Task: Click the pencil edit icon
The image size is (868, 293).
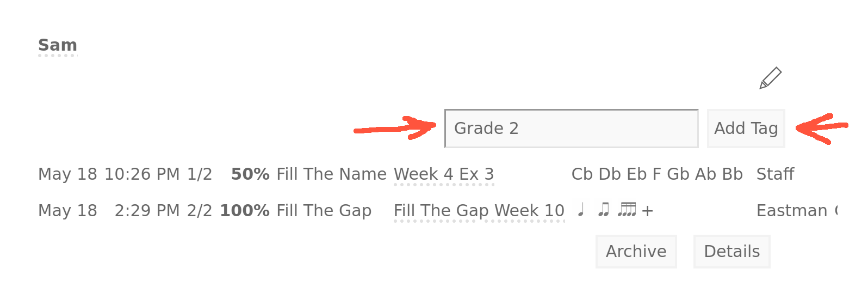Action: pyautogui.click(x=770, y=78)
